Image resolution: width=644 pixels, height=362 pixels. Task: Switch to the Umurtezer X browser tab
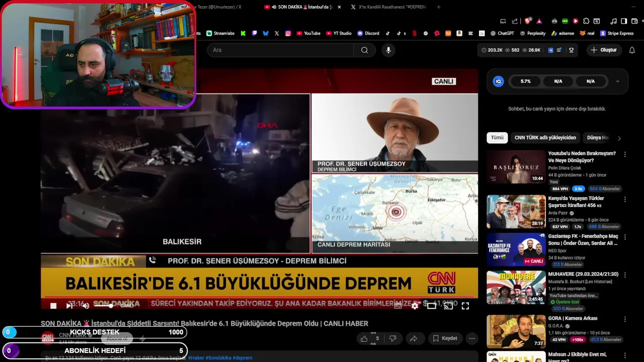219,7
